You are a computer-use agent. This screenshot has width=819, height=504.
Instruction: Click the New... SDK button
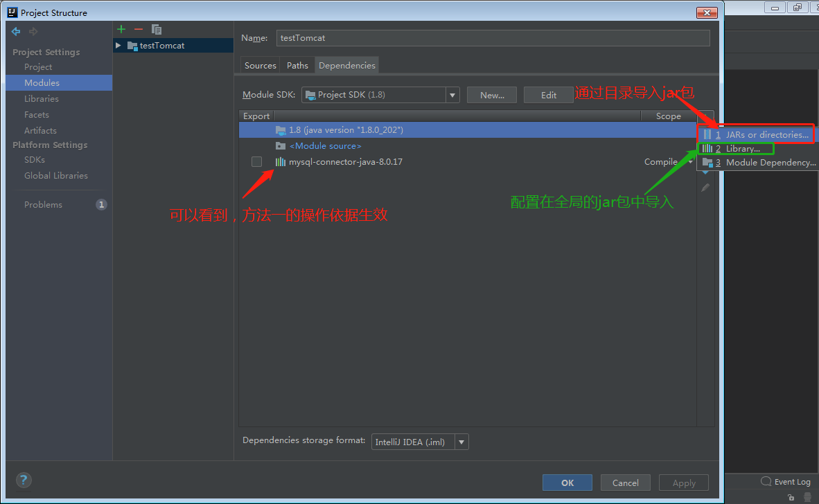tap(492, 95)
